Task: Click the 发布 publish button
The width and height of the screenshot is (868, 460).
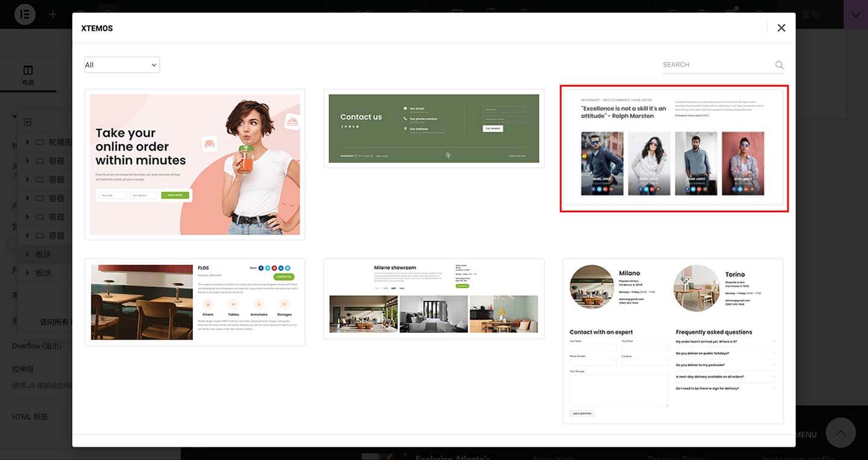Action: (811, 14)
